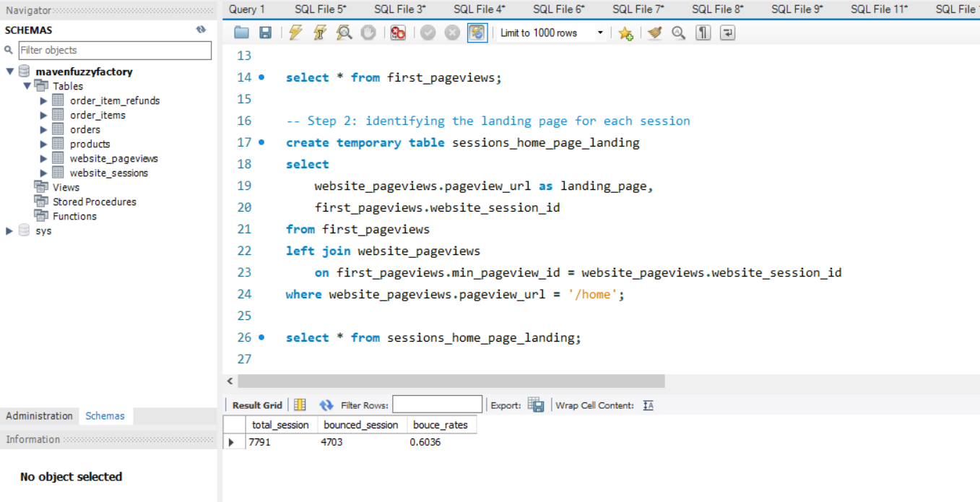Expand the products table
The height and width of the screenshot is (502, 980).
[x=44, y=144]
